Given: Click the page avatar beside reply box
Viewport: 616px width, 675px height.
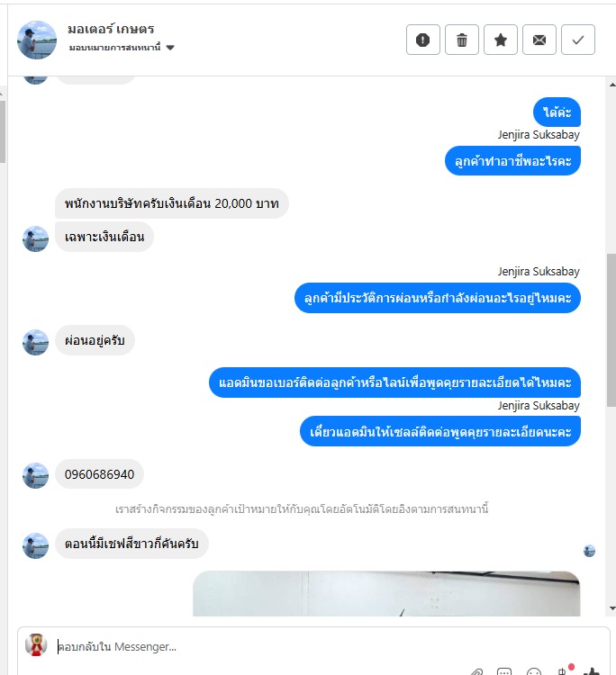Looking at the screenshot, I should coord(36,645).
